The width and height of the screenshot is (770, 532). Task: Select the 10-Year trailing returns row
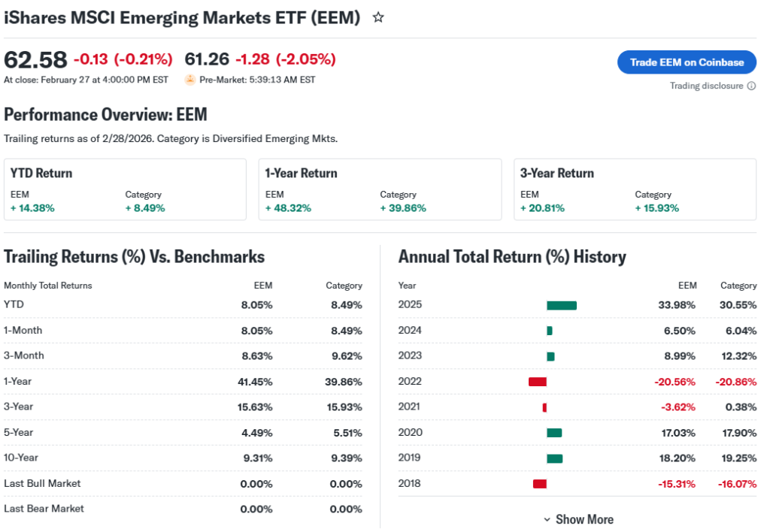tap(183, 458)
